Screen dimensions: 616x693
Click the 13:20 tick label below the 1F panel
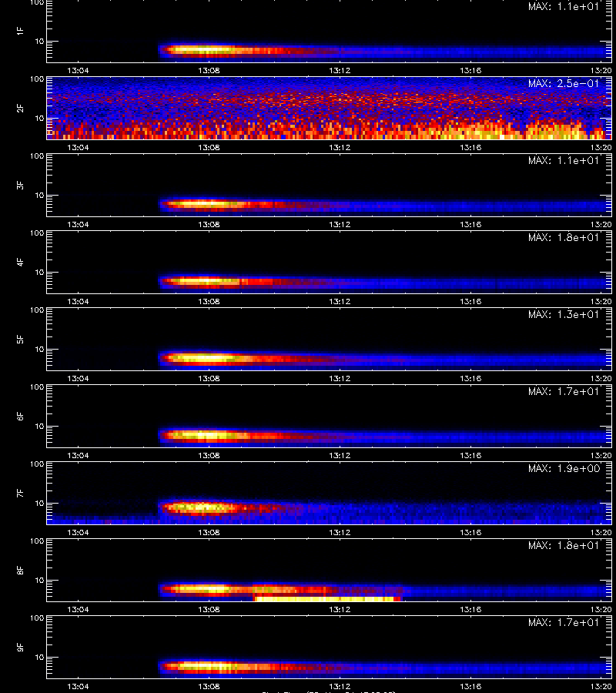coord(601,70)
